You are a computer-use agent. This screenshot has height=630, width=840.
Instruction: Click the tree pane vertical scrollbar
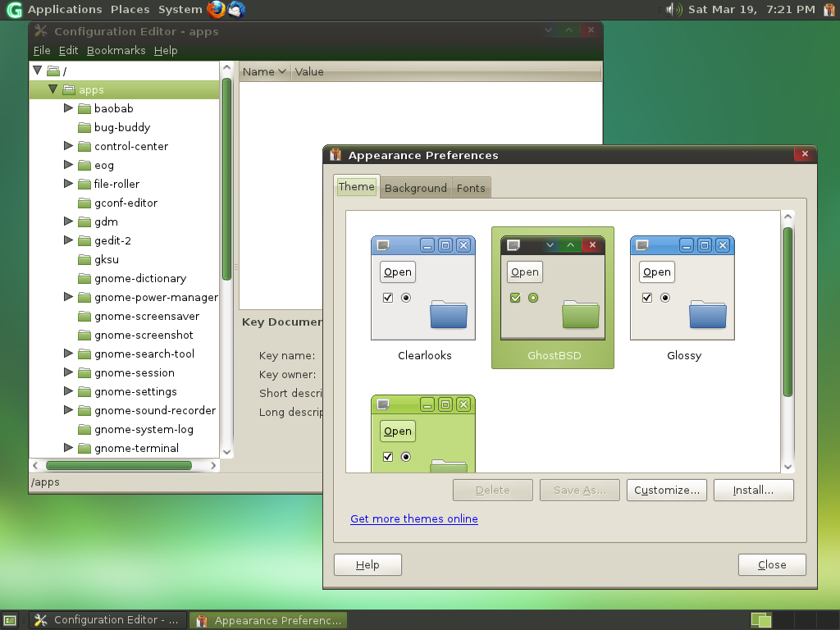[x=226, y=179]
